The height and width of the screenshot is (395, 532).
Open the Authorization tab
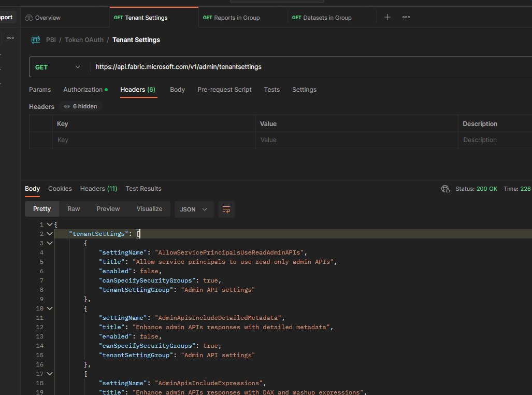coord(85,90)
